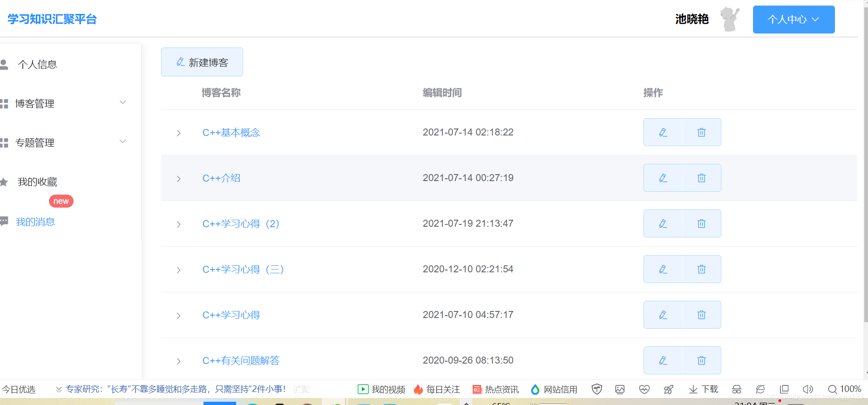Image resolution: width=868 pixels, height=405 pixels.
Task: Open the 个人中心 dropdown
Action: [793, 20]
